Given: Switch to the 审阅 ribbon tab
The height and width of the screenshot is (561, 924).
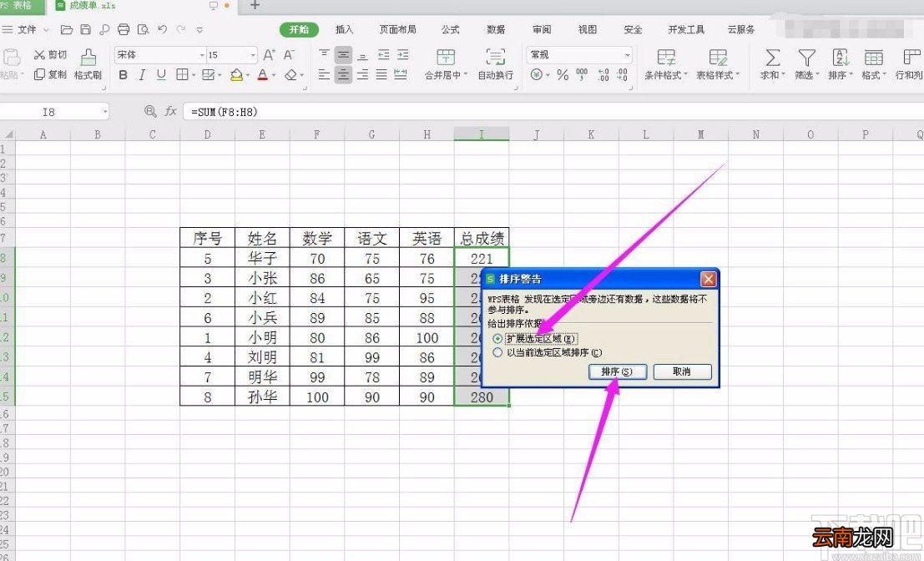Looking at the screenshot, I should (x=542, y=29).
